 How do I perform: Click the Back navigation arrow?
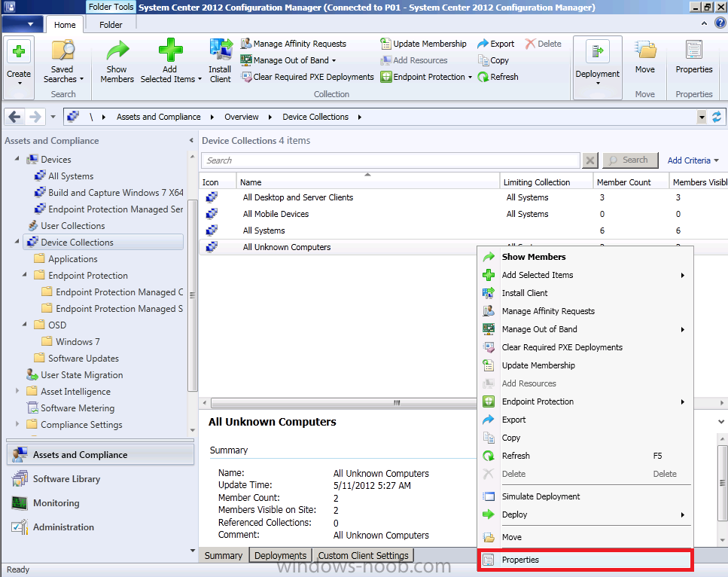14,117
